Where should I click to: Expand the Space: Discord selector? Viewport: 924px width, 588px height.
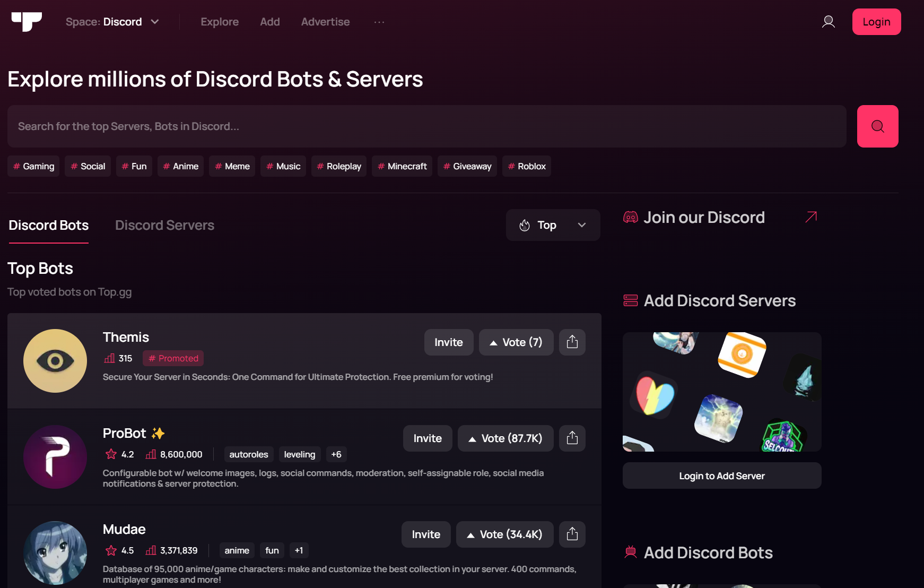tap(112, 22)
